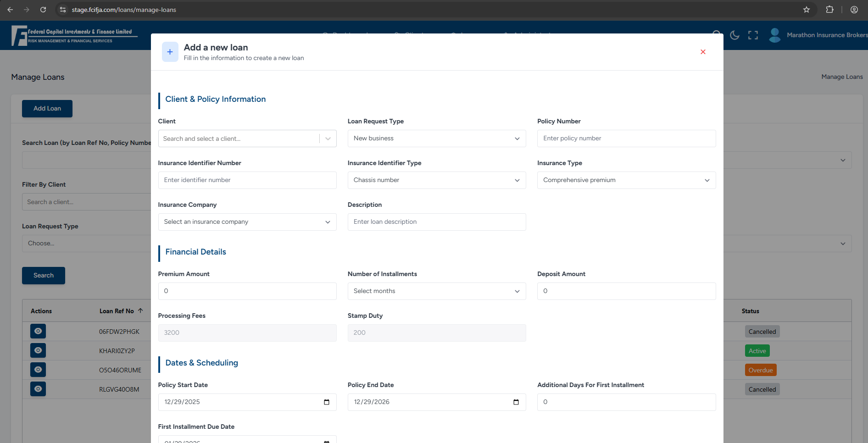Sort by Loan Ref No arrow

click(x=140, y=311)
